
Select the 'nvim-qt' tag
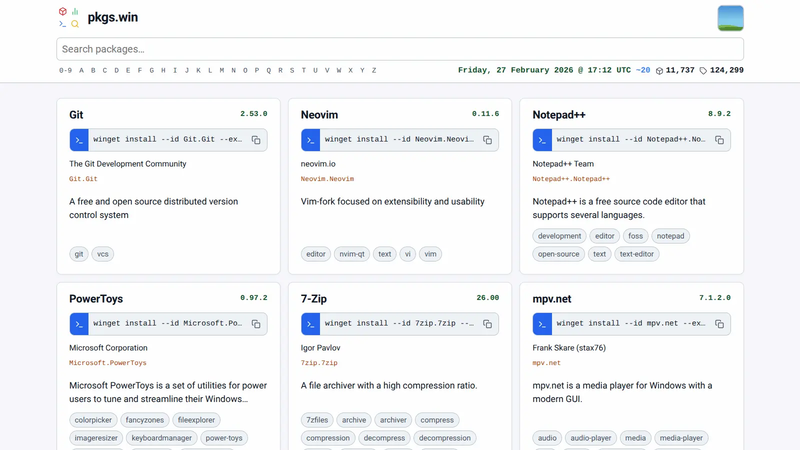point(352,254)
